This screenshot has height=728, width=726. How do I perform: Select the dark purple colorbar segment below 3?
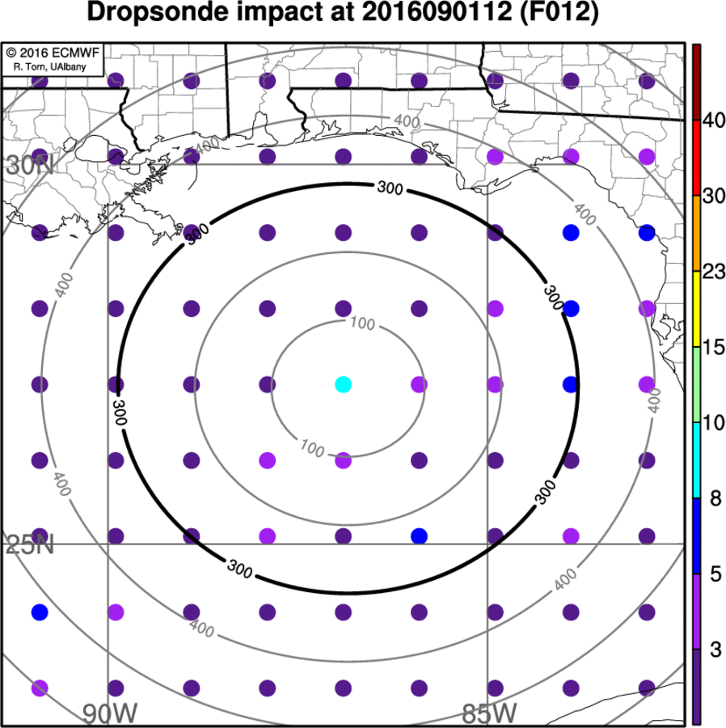696,687
